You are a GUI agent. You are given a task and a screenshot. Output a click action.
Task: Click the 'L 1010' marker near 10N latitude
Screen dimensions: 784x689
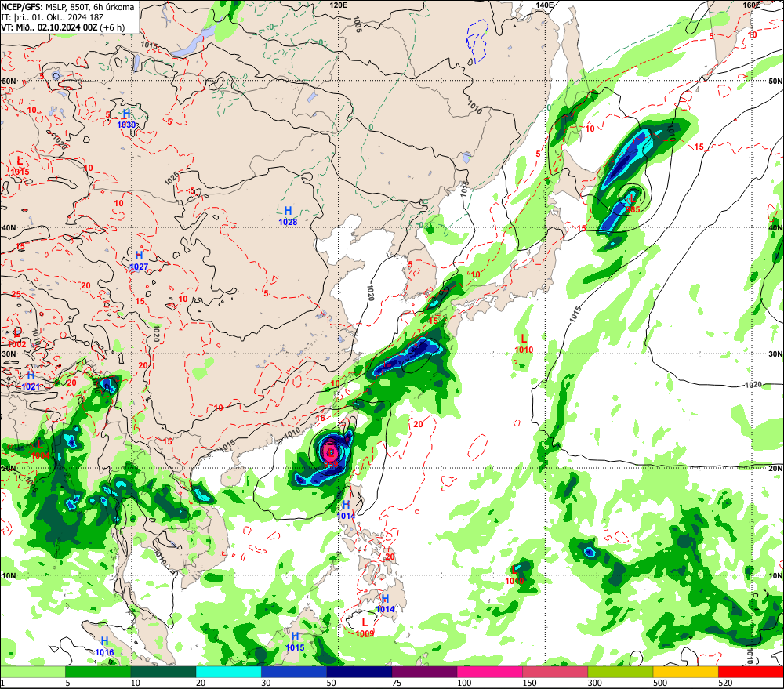click(x=514, y=575)
